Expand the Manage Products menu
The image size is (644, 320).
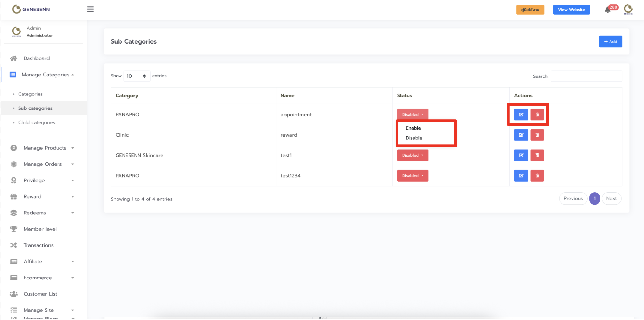pyautogui.click(x=45, y=148)
